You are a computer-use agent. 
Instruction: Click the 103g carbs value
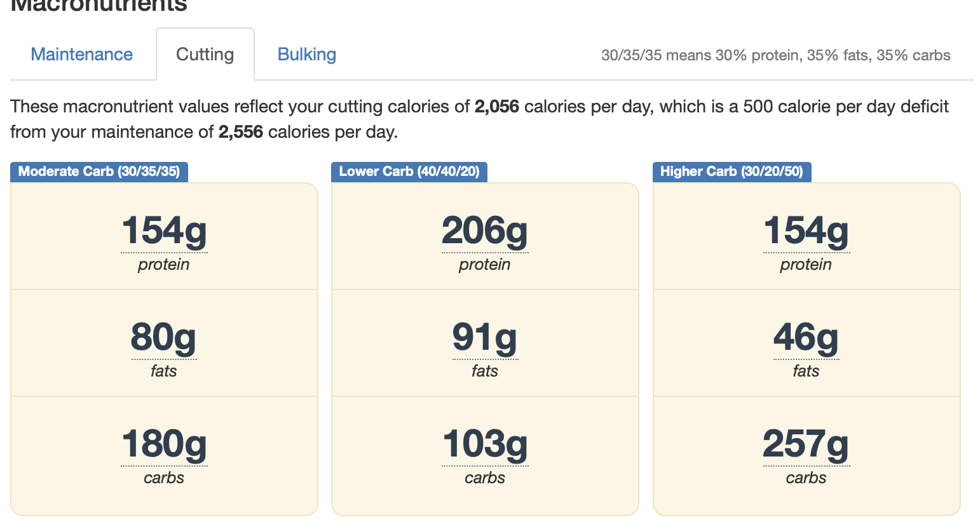(x=485, y=444)
